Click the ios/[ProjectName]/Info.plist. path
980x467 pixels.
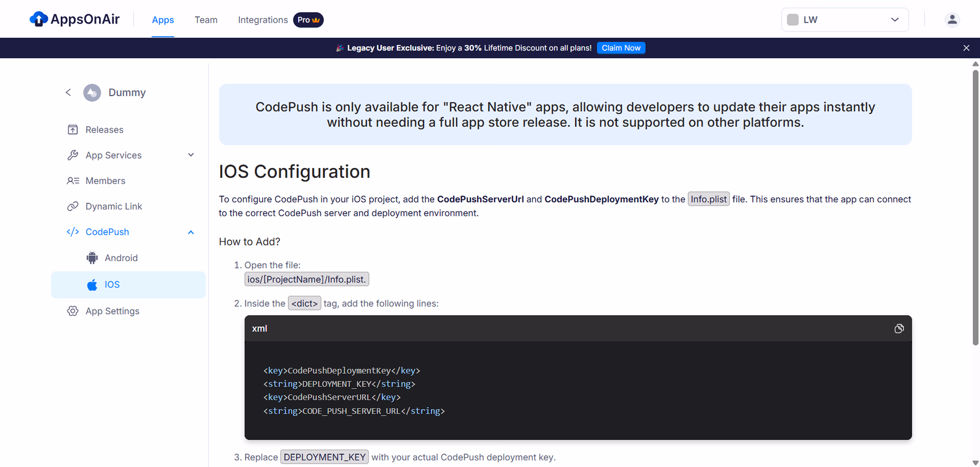307,279
